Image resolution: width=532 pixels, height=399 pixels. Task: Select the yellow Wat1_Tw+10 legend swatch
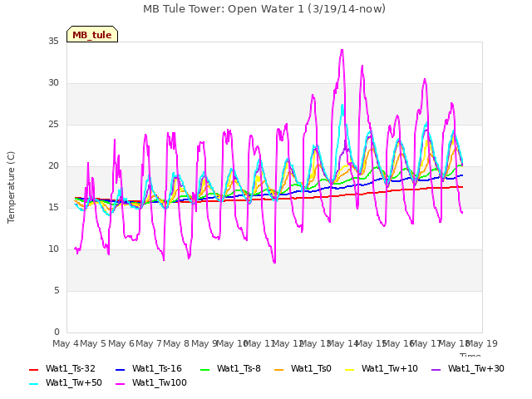click(350, 369)
